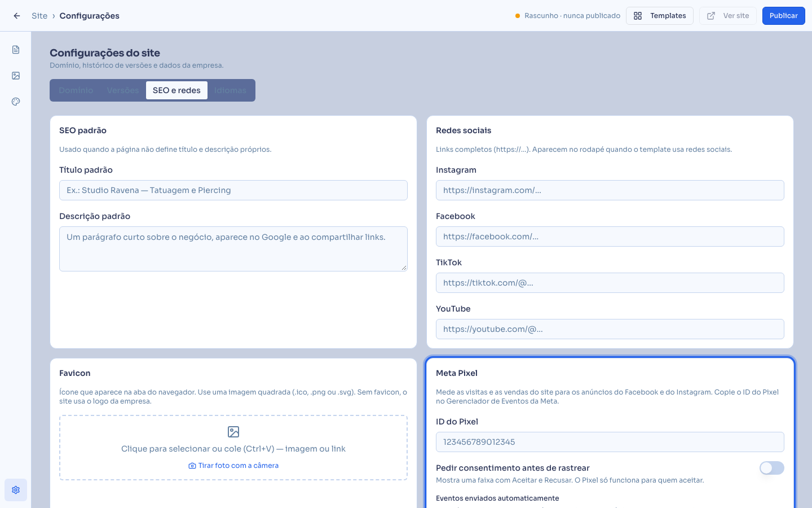Click the Rascunho nunca publicado status
The image size is (812, 508).
[x=568, y=16]
